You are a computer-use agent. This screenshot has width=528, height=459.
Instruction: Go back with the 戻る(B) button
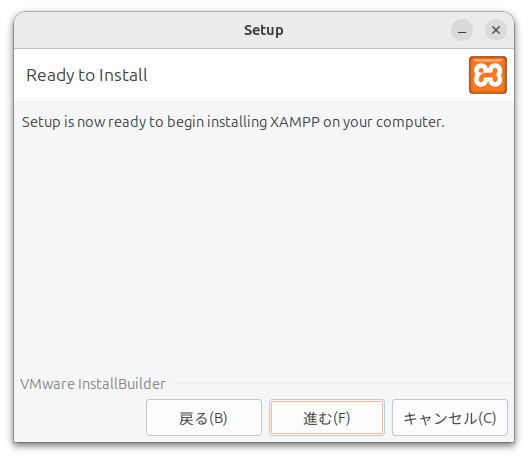tap(204, 418)
